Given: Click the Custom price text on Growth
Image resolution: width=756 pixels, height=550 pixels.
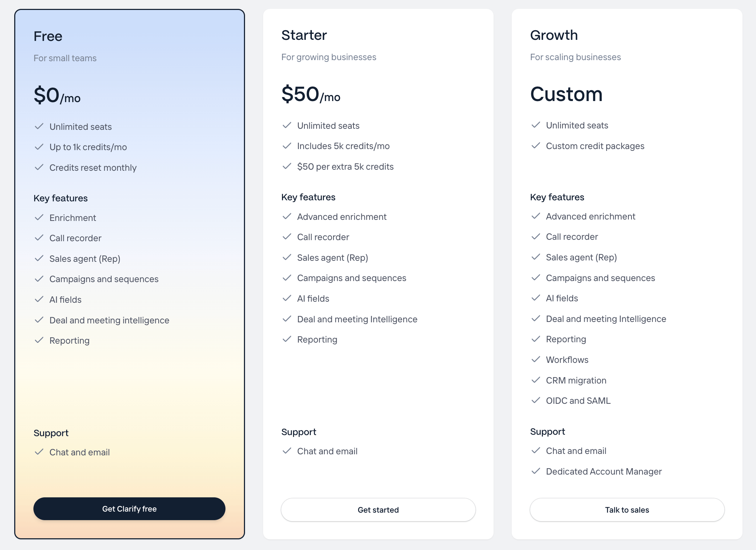Looking at the screenshot, I should click(566, 94).
